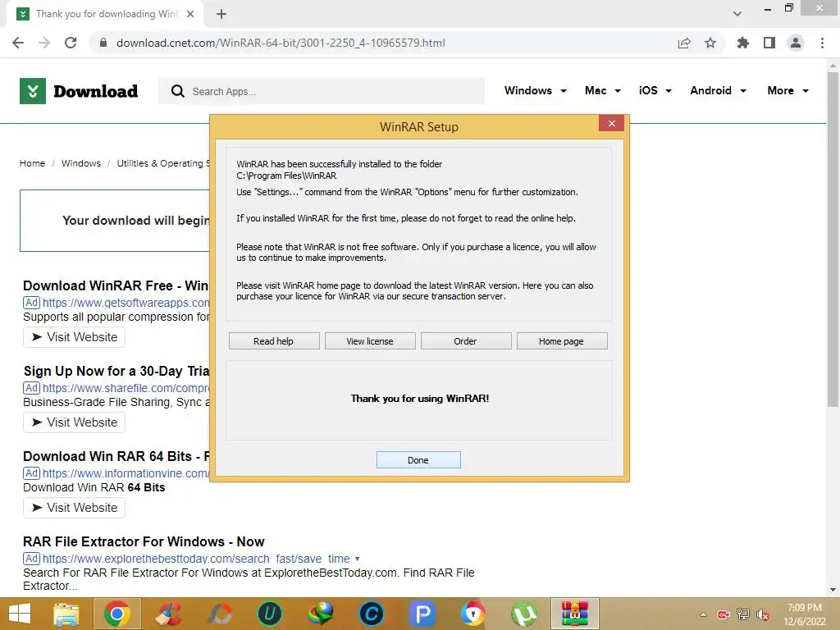Expand the iOS nav dropdown
The width and height of the screenshot is (840, 630).
tap(655, 90)
